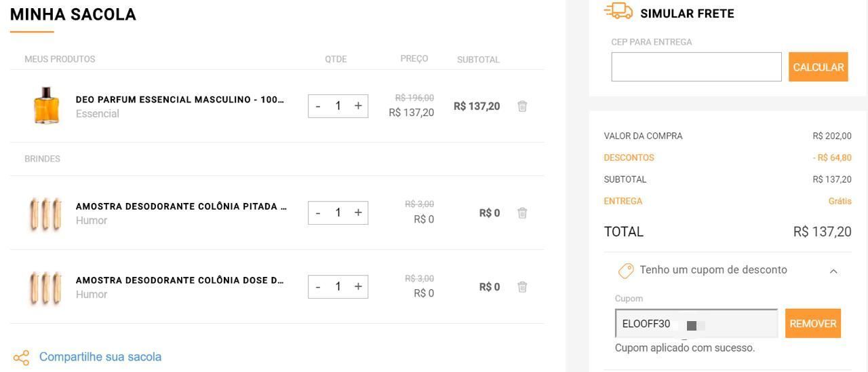This screenshot has height=372, width=868.
Task: Open Deo Parfum Essencial Masculino product title
Action: 180,100
